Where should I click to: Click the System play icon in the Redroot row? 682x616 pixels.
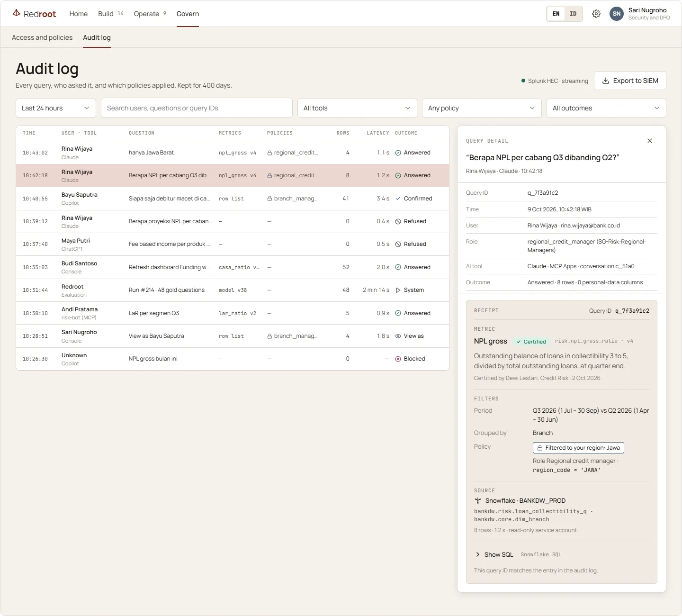(398, 290)
